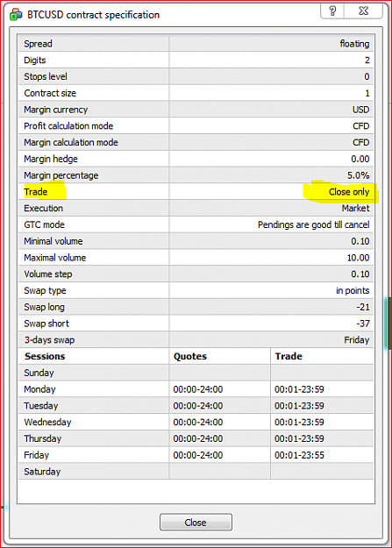Click the highlighted 'Close only' value
This screenshot has width=392, height=548.
pyautogui.click(x=349, y=191)
